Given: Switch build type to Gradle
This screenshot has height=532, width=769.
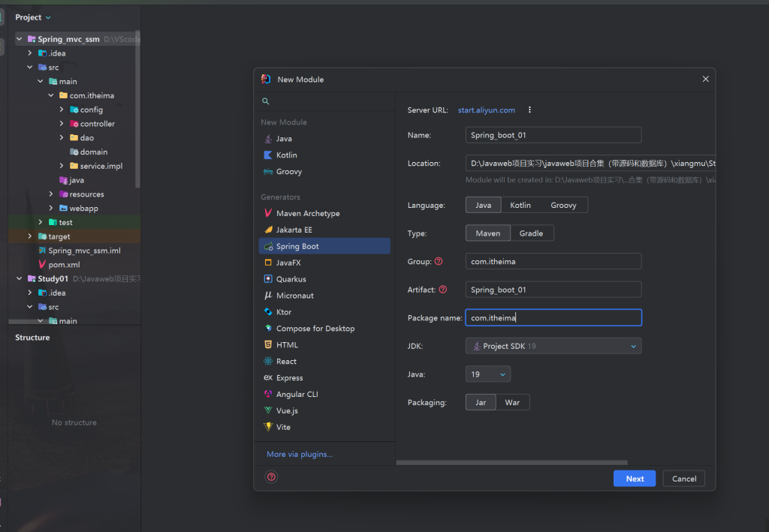Looking at the screenshot, I should [531, 233].
